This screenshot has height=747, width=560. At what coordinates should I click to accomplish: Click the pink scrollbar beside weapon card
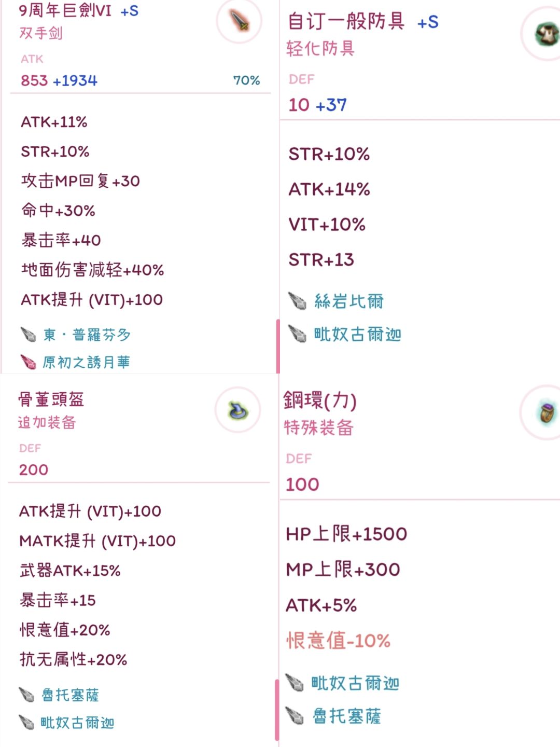pyautogui.click(x=278, y=346)
